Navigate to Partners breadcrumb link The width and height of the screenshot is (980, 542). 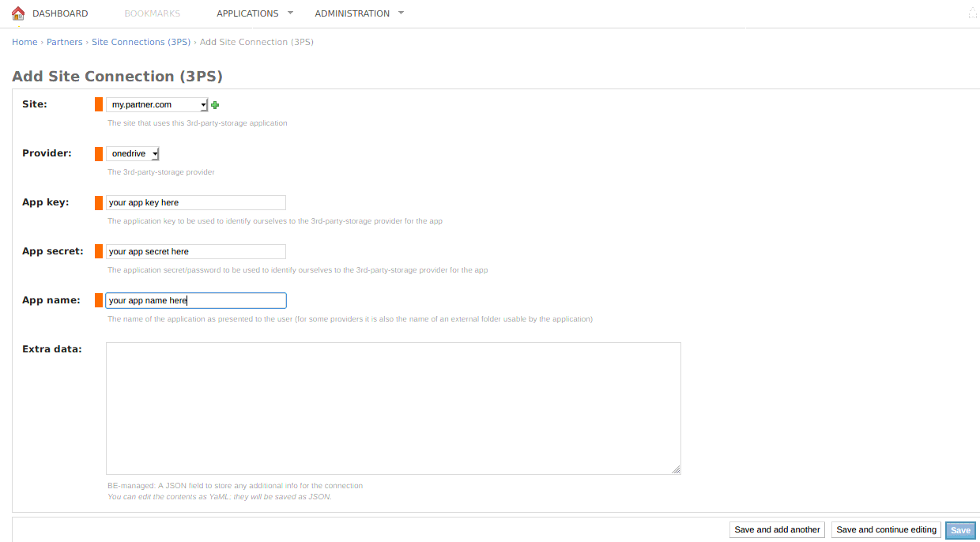click(x=65, y=42)
